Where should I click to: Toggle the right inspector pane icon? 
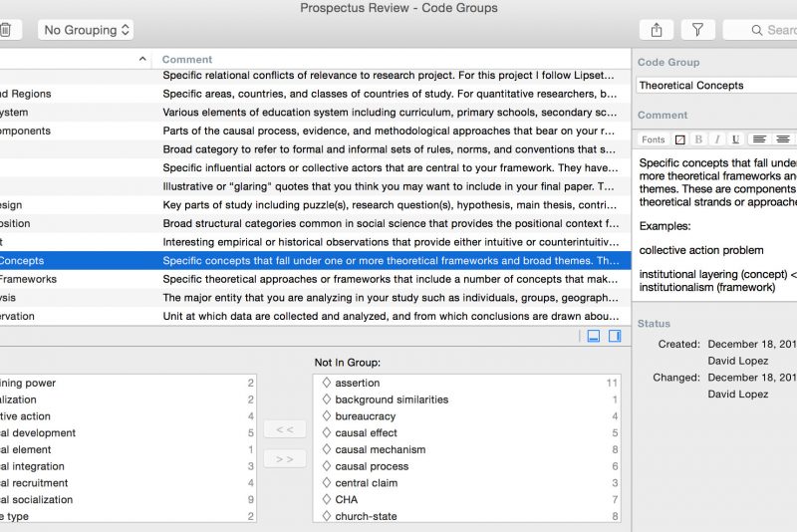click(x=615, y=336)
